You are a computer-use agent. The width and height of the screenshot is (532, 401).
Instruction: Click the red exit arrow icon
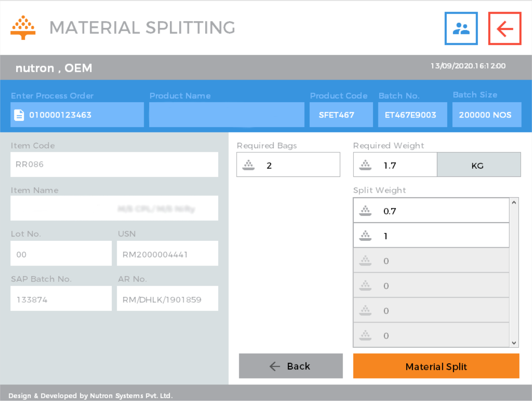505,28
